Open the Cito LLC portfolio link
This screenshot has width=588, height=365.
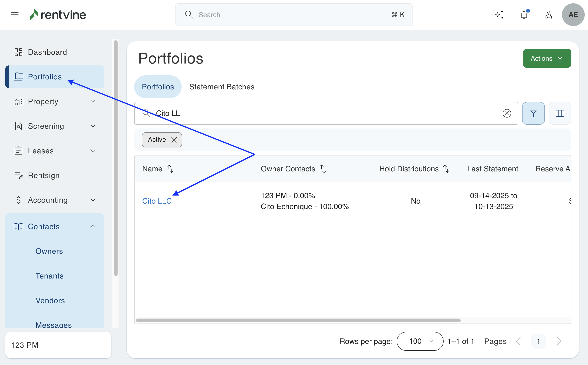coord(157,201)
